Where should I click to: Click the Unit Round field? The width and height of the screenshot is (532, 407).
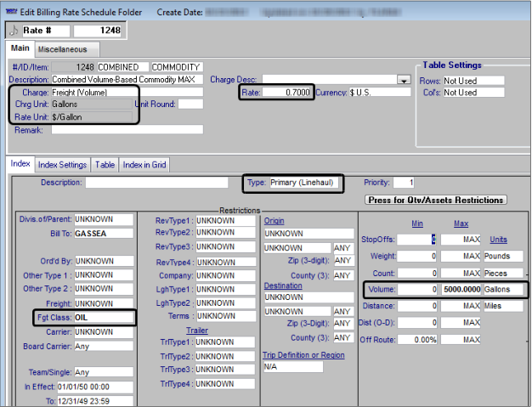pos(190,105)
